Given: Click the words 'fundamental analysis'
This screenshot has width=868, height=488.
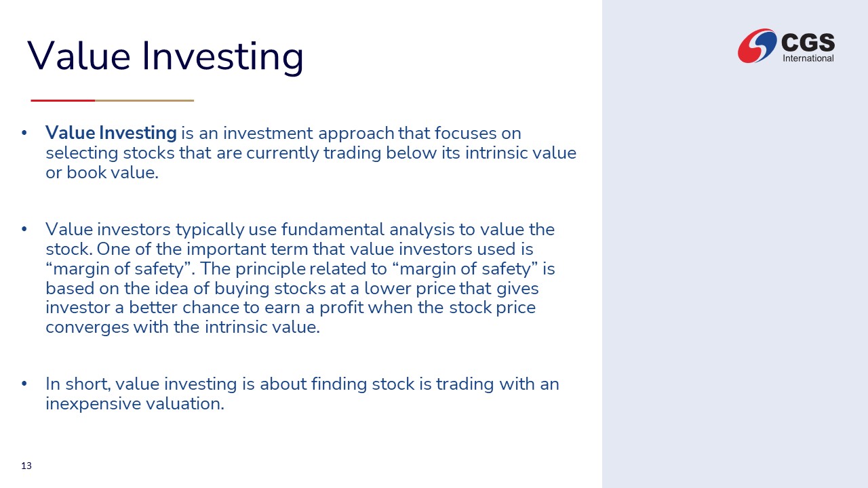Looking at the screenshot, I should click(366, 229).
